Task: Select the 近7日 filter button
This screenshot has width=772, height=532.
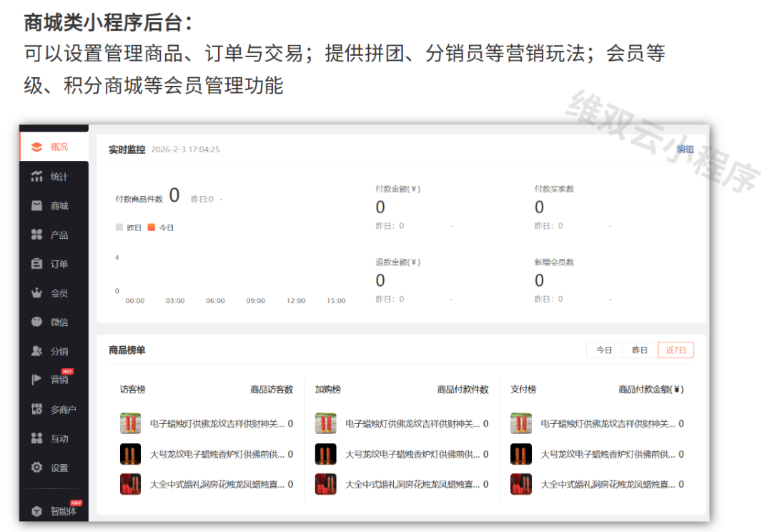Action: pos(675,350)
